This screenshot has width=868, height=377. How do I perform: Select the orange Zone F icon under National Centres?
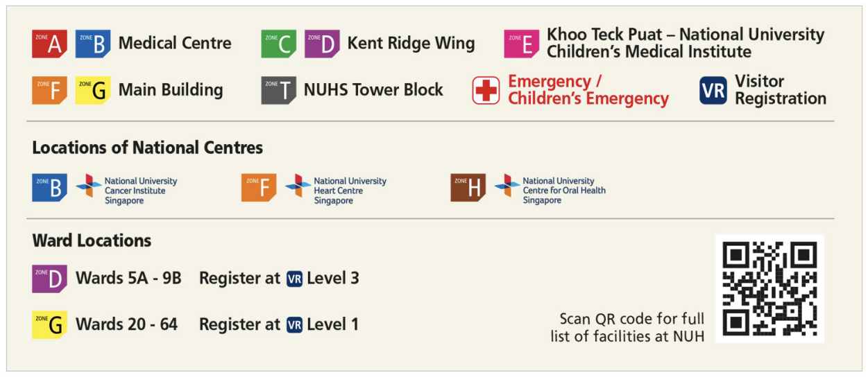pos(259,188)
